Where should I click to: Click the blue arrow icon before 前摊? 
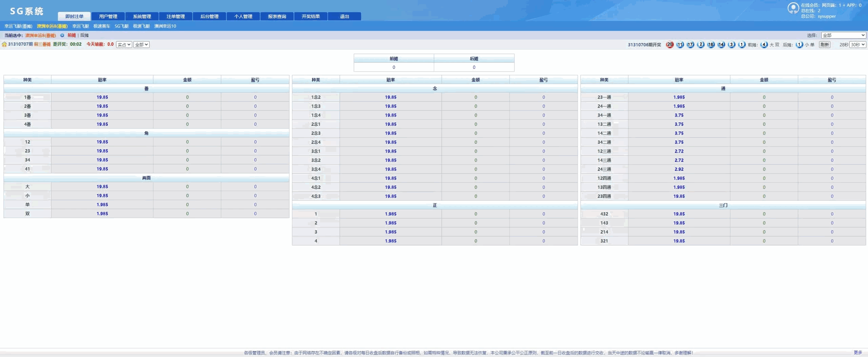pos(62,35)
